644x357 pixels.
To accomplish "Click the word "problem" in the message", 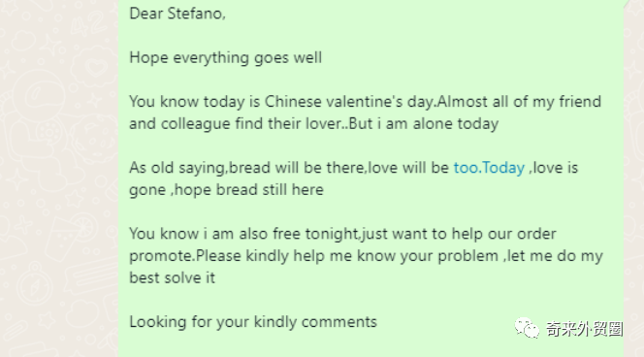I will 467,256.
